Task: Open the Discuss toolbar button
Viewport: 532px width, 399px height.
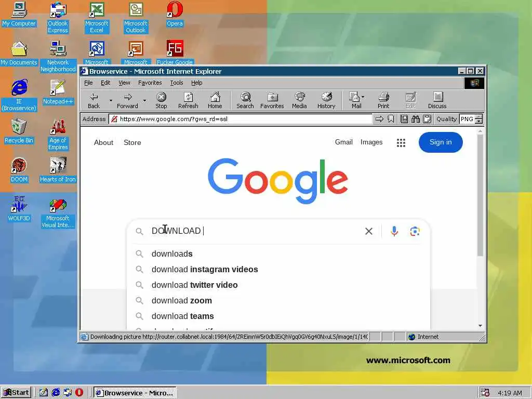Action: click(x=437, y=100)
